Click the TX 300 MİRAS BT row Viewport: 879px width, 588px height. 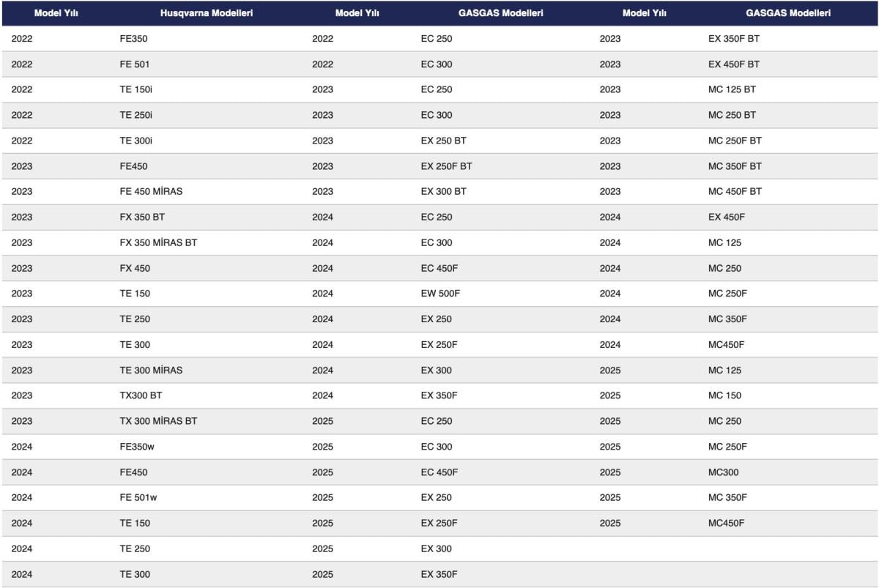tap(158, 421)
